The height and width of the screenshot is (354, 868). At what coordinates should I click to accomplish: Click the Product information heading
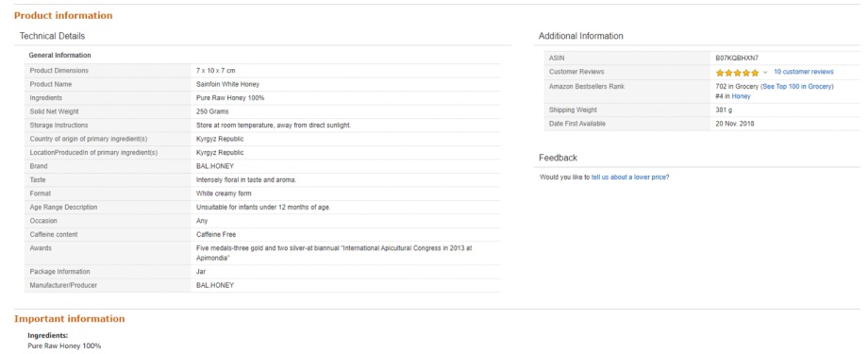tap(63, 15)
